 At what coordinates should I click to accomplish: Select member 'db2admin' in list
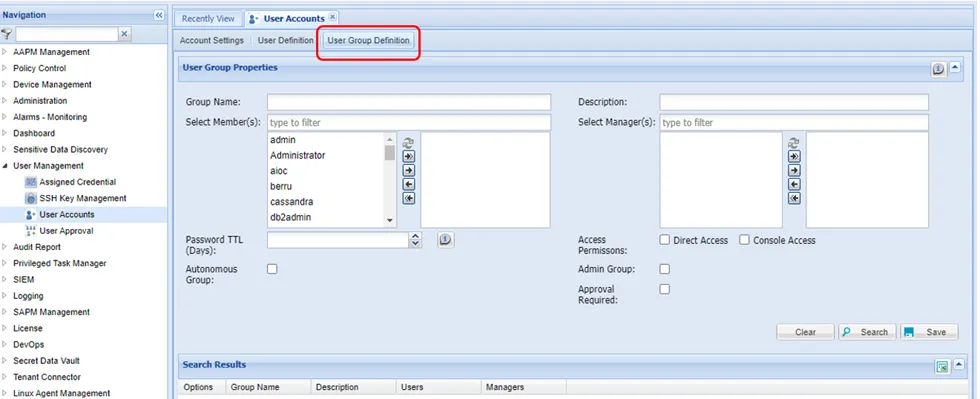[x=326, y=217]
